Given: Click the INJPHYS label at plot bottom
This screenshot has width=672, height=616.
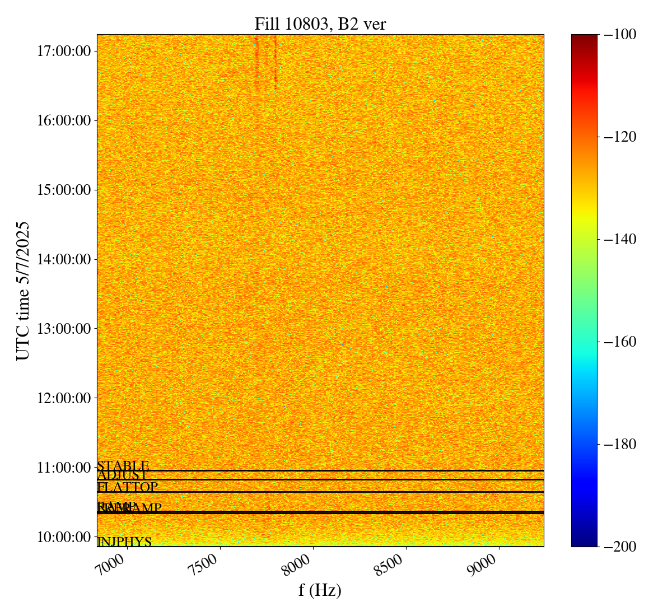Looking at the screenshot, I should (x=124, y=542).
